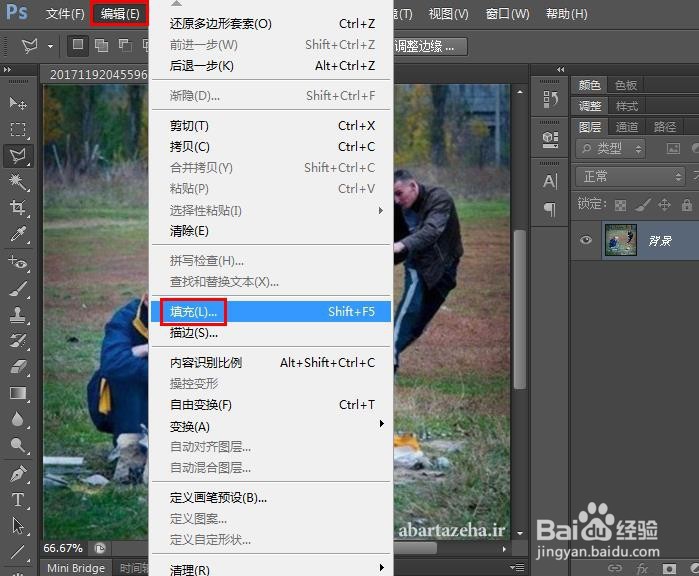
Task: Toggle lock position icon
Action: click(x=664, y=205)
